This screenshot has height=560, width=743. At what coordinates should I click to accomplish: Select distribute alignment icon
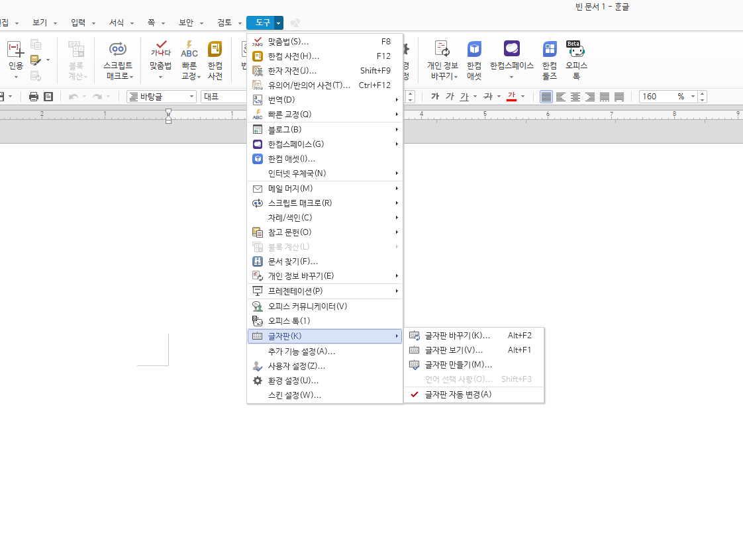pos(605,97)
